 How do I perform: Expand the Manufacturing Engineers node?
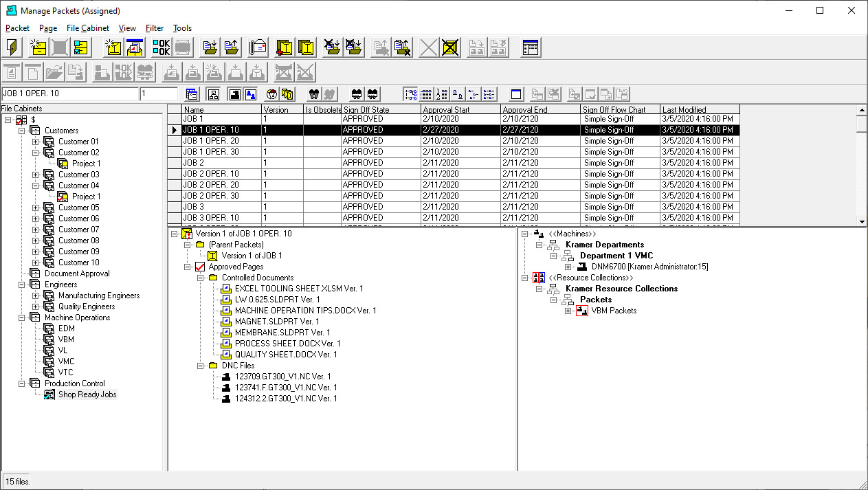[36, 296]
